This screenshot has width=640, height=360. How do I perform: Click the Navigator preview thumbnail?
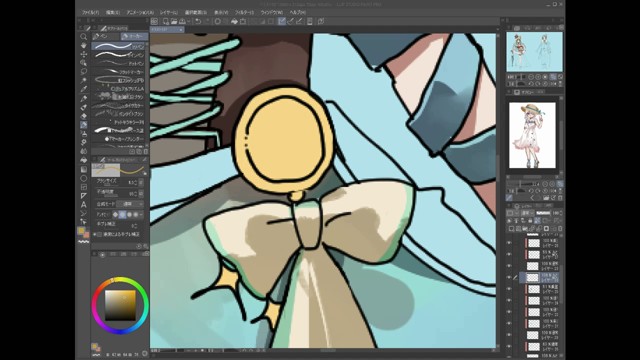tap(534, 52)
